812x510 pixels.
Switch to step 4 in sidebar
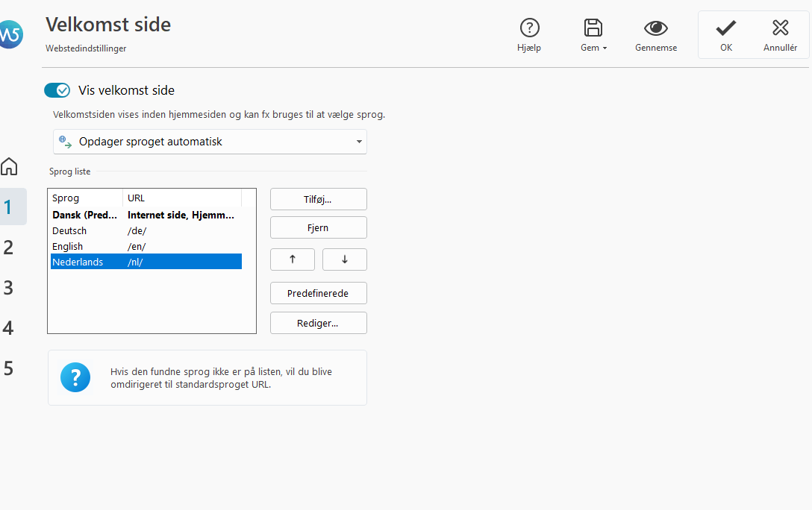tap(9, 328)
